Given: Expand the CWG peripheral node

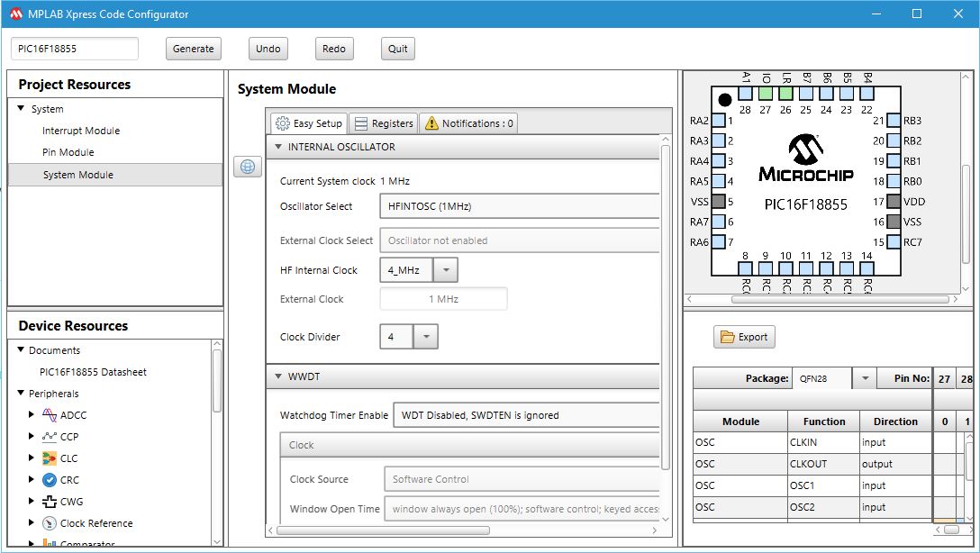Looking at the screenshot, I should (x=32, y=501).
